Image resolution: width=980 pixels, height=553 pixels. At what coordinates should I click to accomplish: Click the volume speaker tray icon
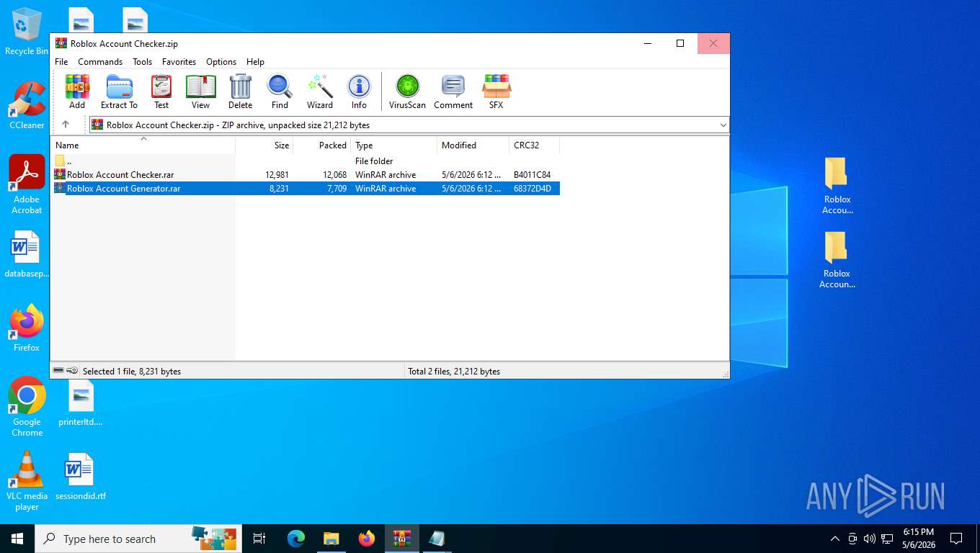[x=870, y=539]
